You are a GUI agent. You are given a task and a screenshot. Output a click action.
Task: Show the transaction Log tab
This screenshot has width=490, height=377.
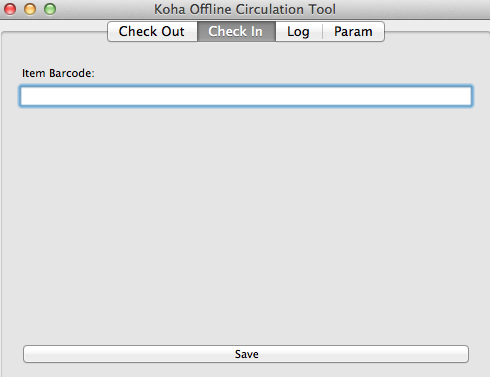[299, 32]
